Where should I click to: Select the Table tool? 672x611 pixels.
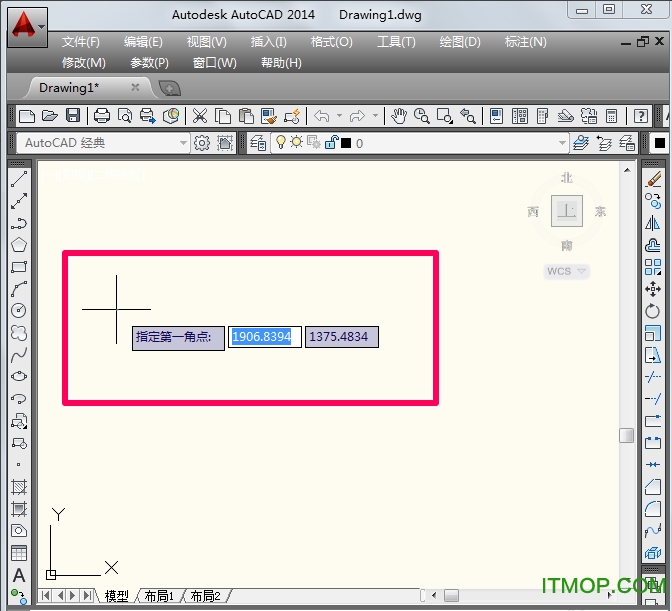point(19,553)
